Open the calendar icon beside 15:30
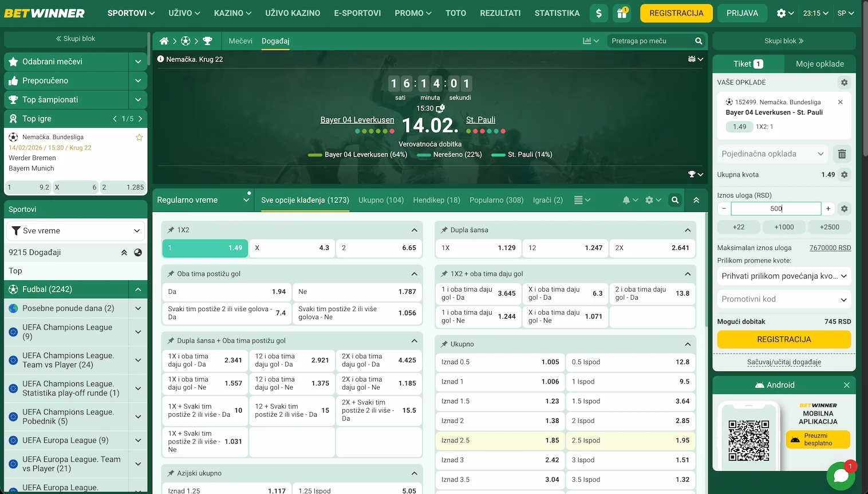The height and width of the screenshot is (494, 868). point(440,108)
